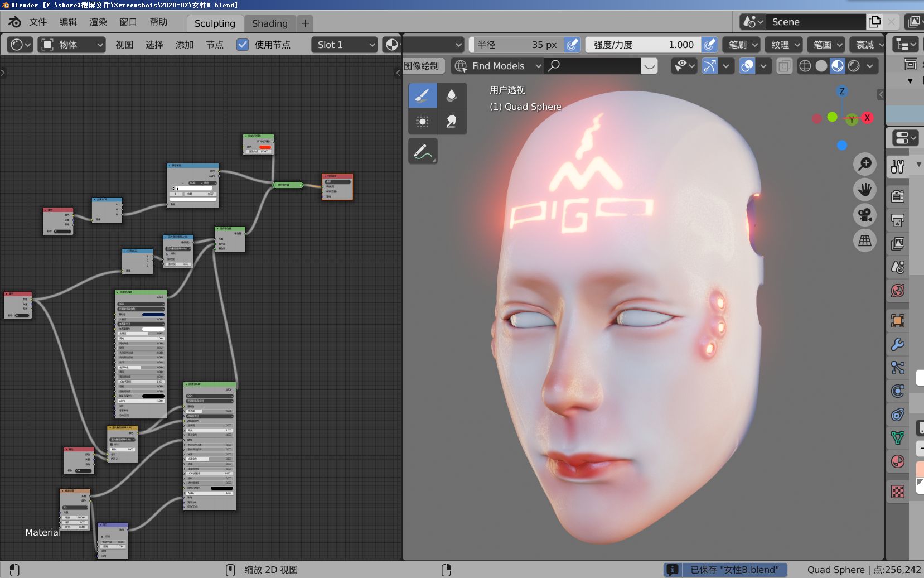
Task: Activate the viewport pan hand icon
Action: coord(865,190)
